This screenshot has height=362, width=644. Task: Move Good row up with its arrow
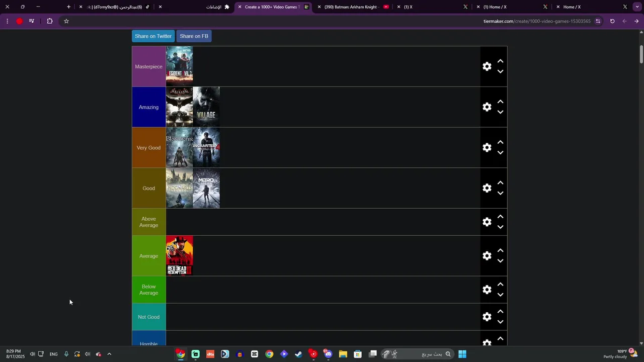(500, 183)
